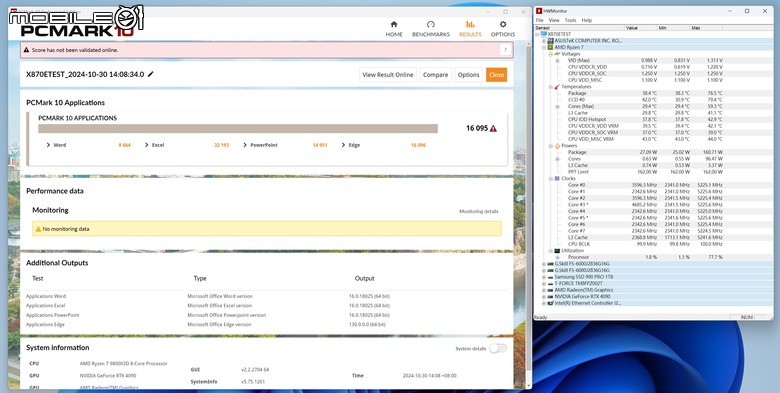Open the HOME section in PCMark 10
Screen dimensions: 780x393
coord(393,29)
